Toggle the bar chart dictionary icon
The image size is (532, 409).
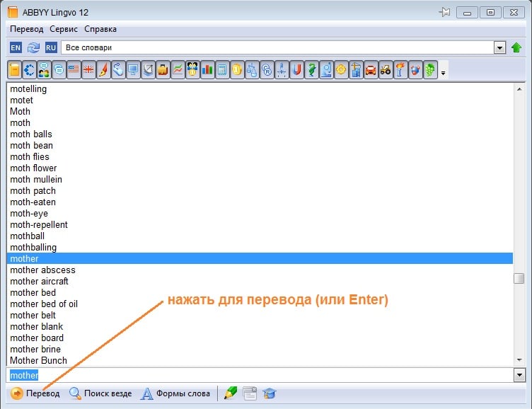pos(207,70)
